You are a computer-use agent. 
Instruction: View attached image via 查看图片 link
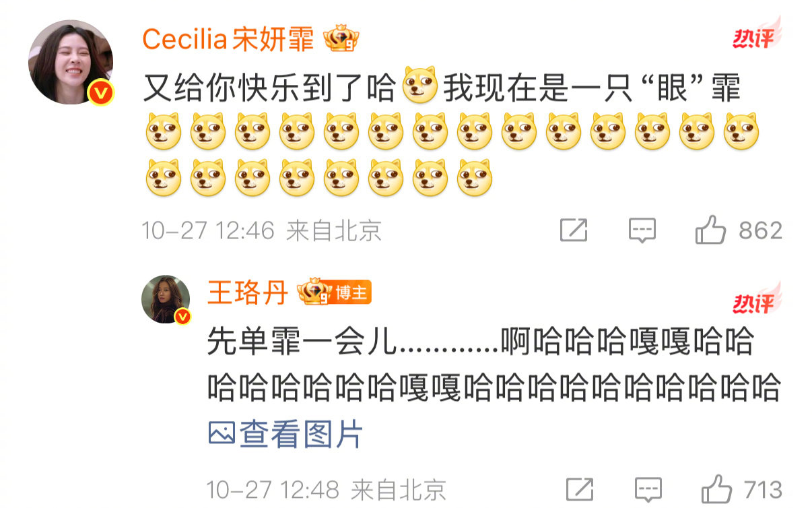point(285,434)
